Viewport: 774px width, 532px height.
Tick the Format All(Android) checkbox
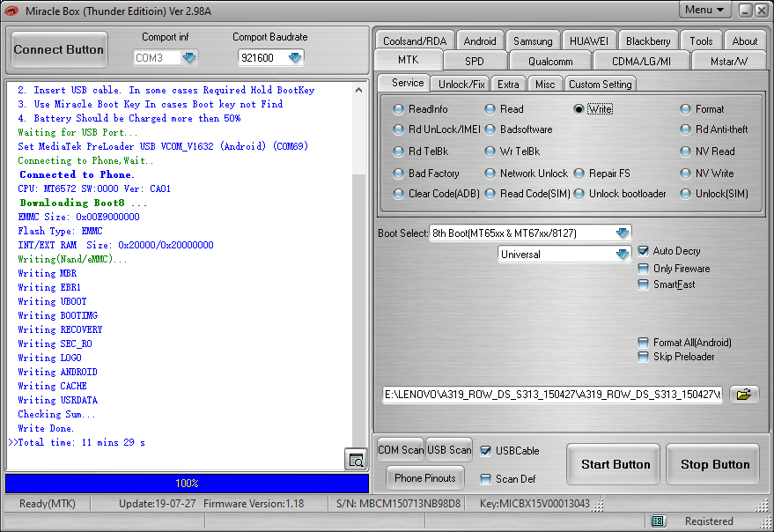pyautogui.click(x=643, y=343)
